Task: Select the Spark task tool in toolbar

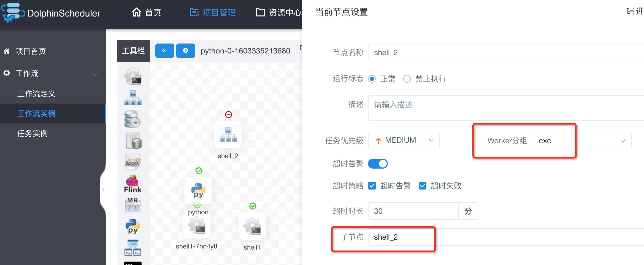Action: coord(133,162)
